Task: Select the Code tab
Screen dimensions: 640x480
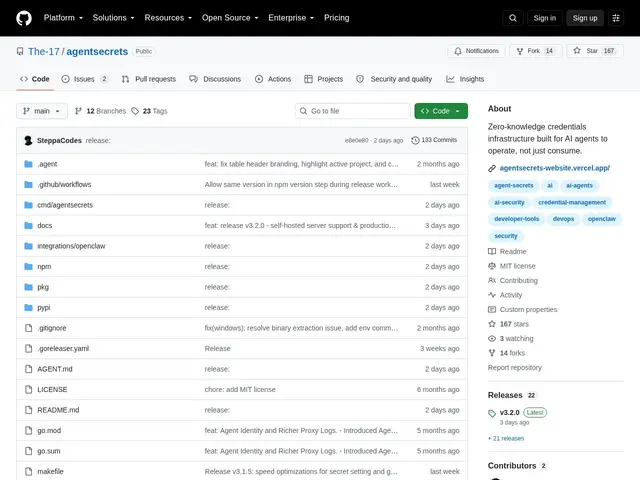Action: 35,79
